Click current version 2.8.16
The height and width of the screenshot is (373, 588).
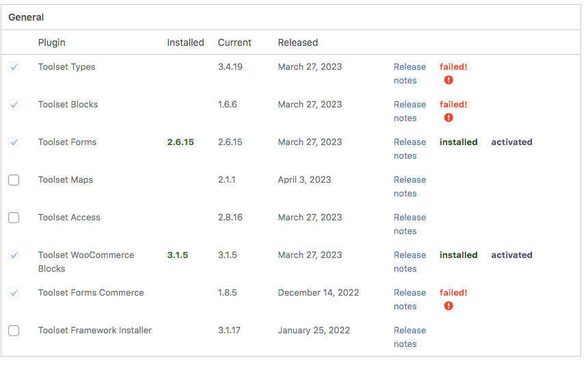[x=230, y=217]
